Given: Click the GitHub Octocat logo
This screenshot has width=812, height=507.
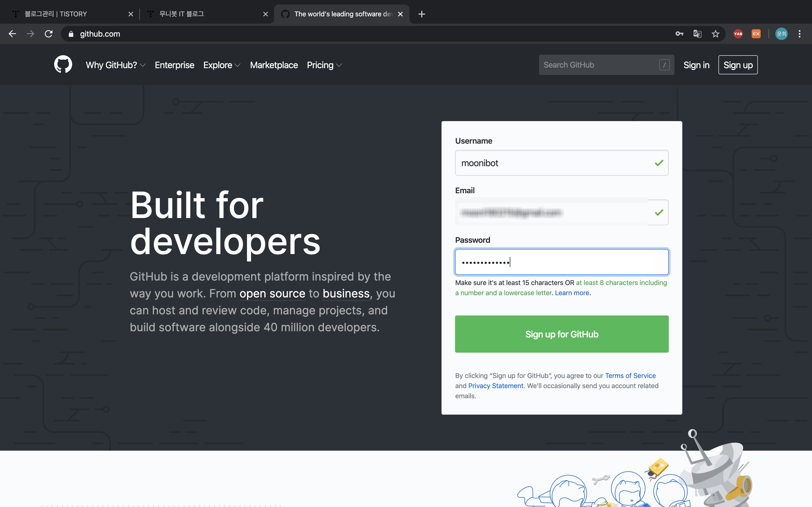Looking at the screenshot, I should tap(63, 65).
